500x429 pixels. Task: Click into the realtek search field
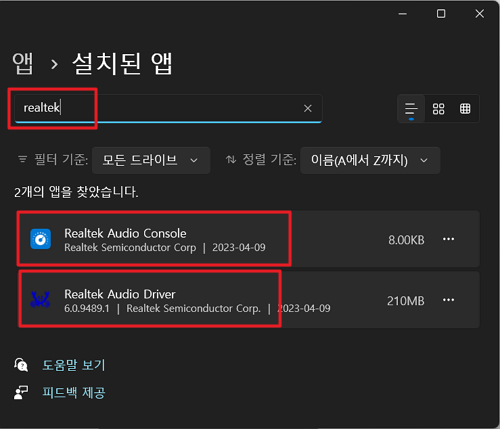click(168, 108)
